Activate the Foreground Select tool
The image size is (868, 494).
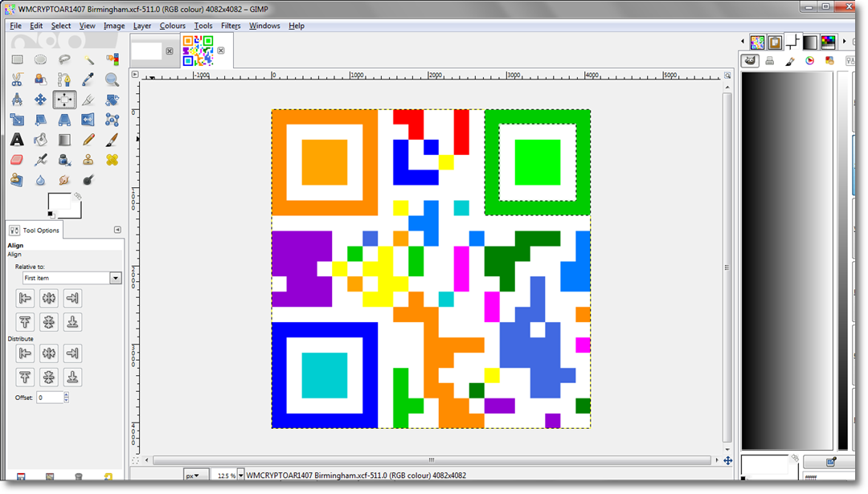(x=40, y=80)
